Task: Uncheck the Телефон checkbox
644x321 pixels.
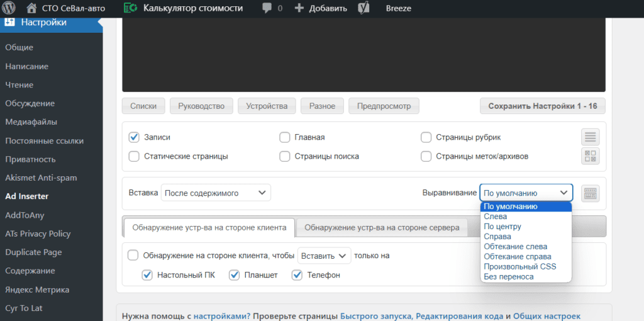Action: coord(297,275)
